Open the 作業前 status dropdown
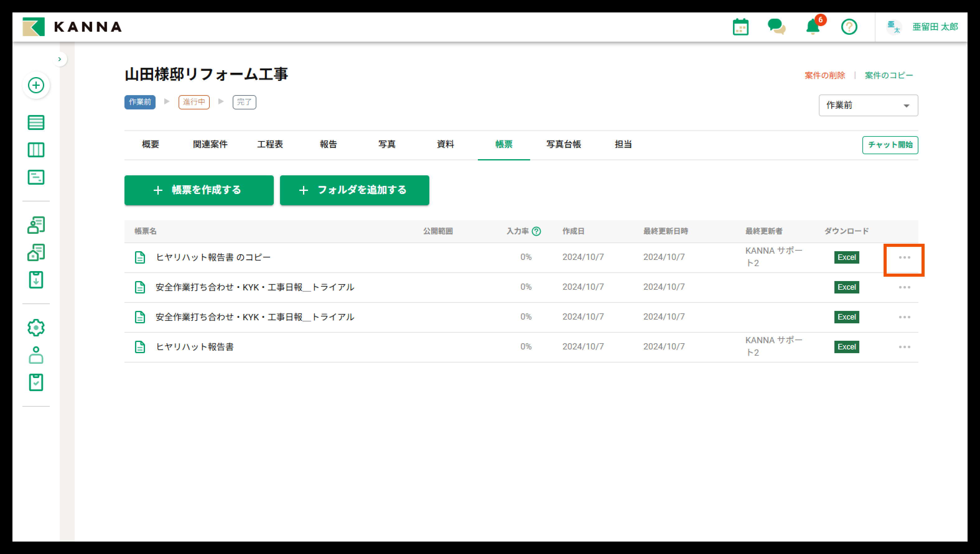The width and height of the screenshot is (980, 554). click(868, 105)
